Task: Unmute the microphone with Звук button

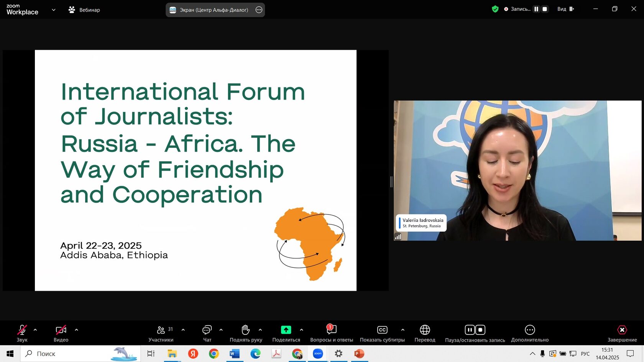Action: 22,333
